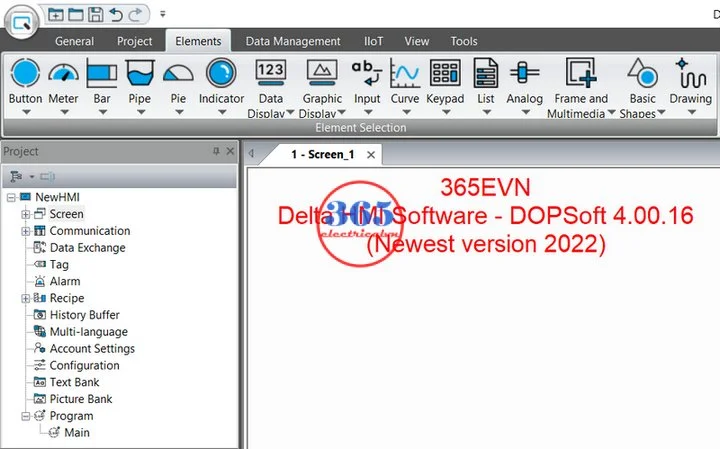720x449 pixels.
Task: Close the Screen_1 tab
Action: pyautogui.click(x=371, y=155)
